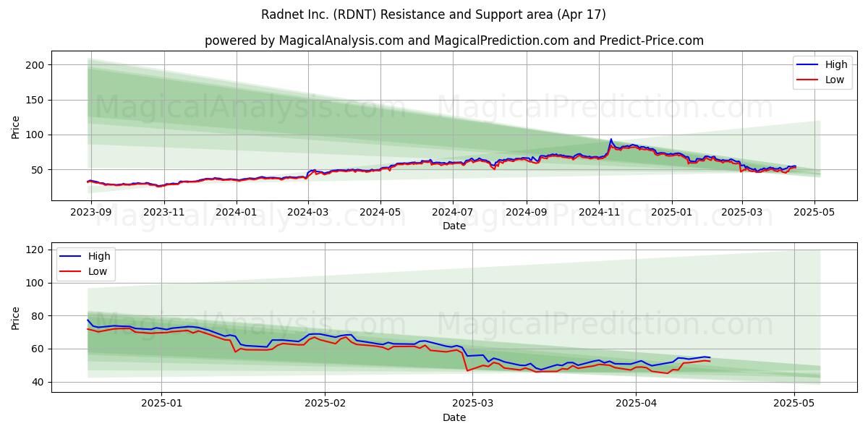
Task: Click the '120' price tick on the bottom chart
Action: 36,250
